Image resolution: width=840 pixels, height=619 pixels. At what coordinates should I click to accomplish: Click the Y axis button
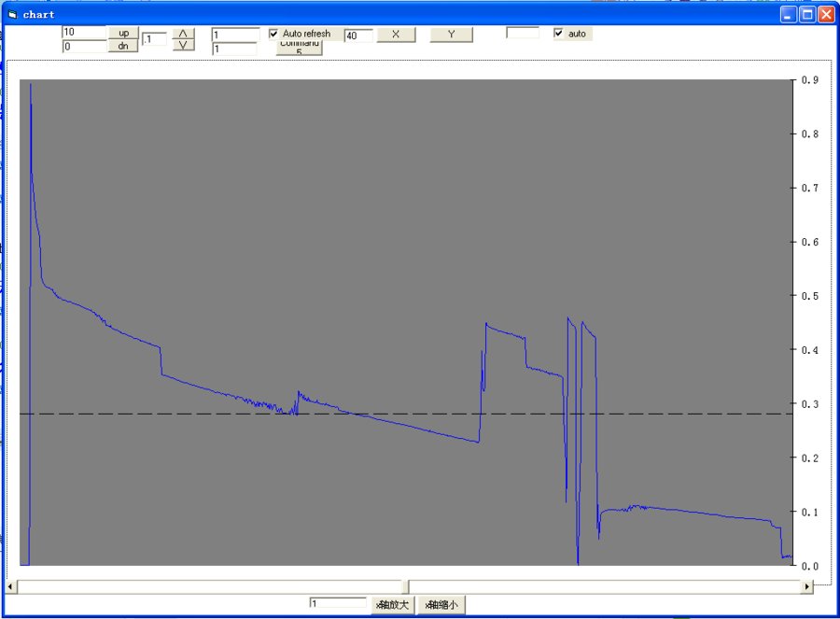(x=451, y=35)
